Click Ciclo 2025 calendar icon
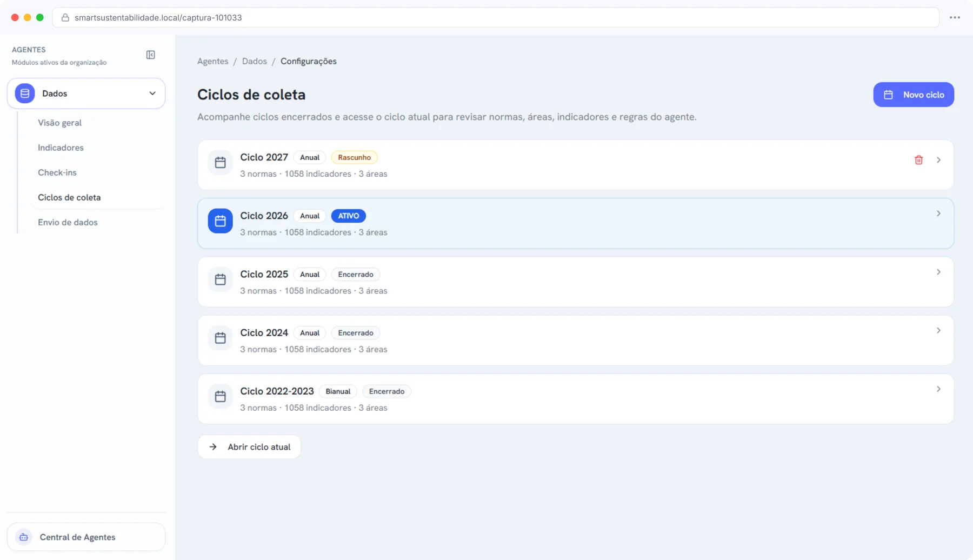 coord(220,279)
